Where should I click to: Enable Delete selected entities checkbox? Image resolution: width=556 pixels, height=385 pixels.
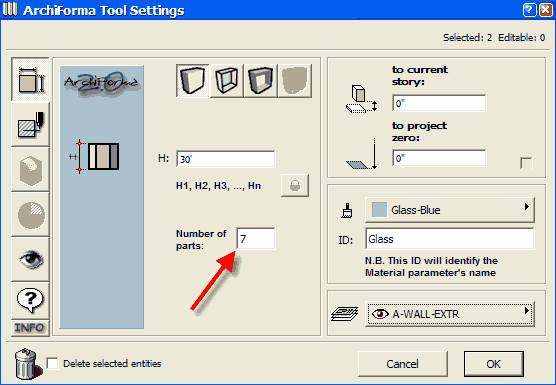click(x=52, y=363)
